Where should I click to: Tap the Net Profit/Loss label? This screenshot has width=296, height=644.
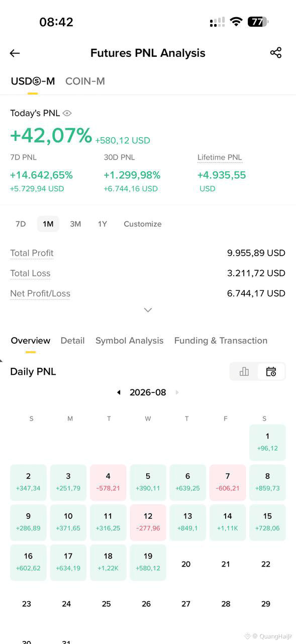pos(40,293)
